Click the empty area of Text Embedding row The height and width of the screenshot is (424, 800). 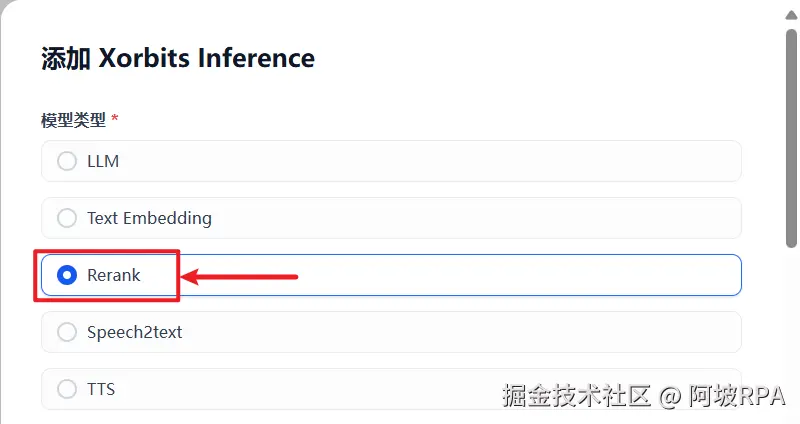point(480,218)
